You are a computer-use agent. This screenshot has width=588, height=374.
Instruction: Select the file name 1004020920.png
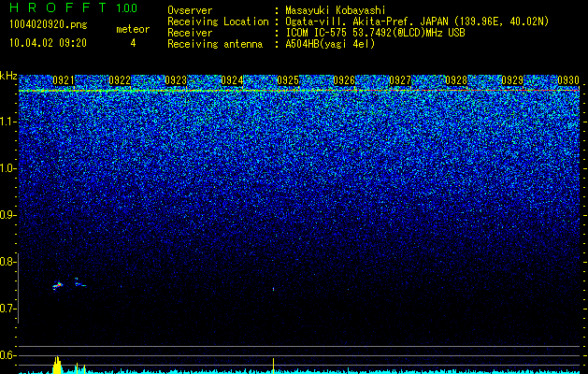[x=49, y=24]
